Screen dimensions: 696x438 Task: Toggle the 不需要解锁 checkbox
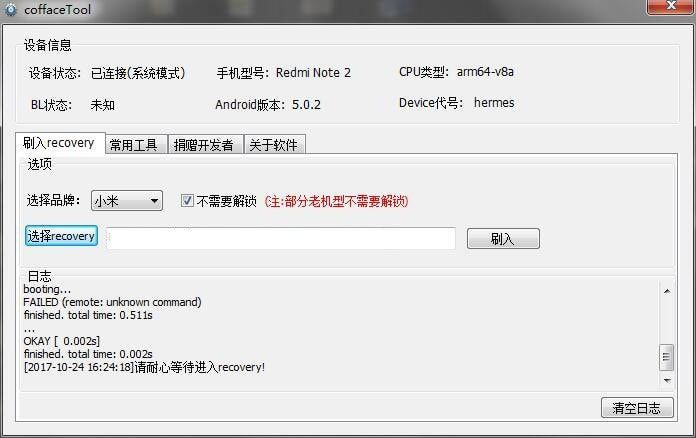click(187, 201)
